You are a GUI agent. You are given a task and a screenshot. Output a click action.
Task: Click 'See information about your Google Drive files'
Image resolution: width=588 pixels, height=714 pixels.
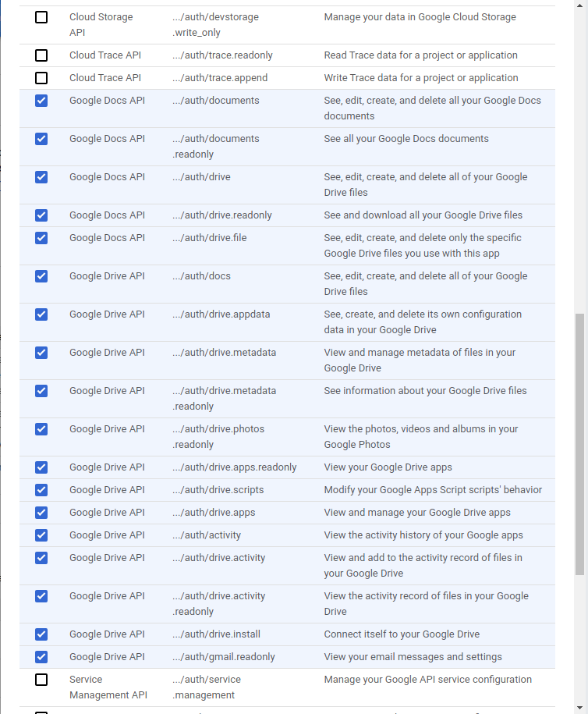[x=425, y=391]
